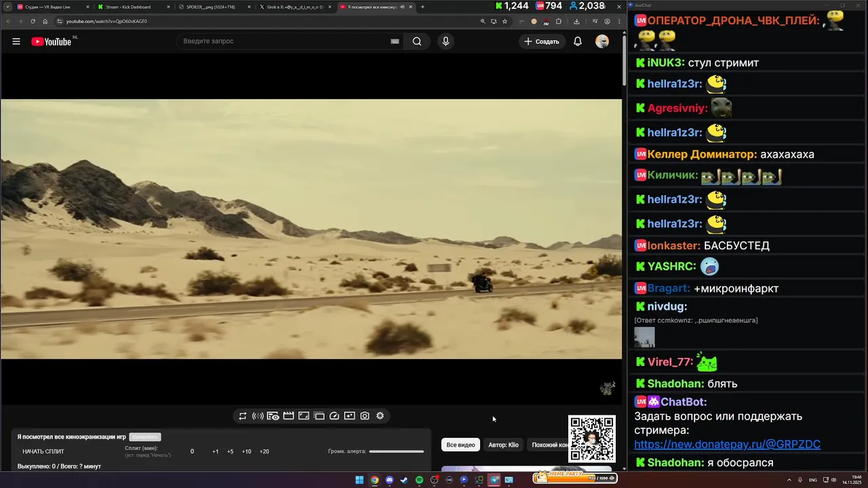Switch to the 'Grok в X' tab

click(x=294, y=7)
